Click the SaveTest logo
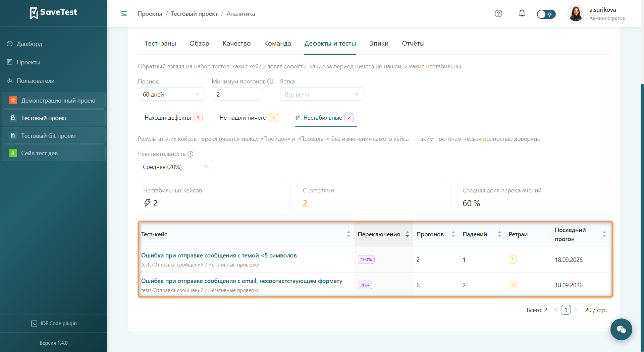644x352 pixels. click(54, 13)
